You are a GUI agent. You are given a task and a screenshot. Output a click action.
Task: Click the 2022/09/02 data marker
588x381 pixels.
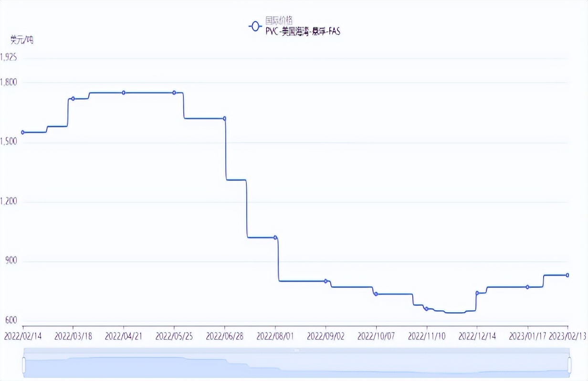[326, 281]
